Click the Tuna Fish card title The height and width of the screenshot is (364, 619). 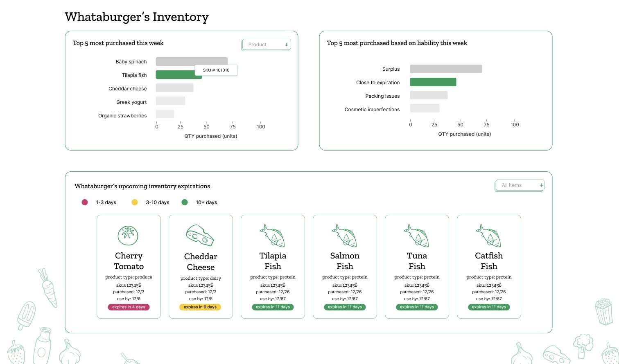417,261
